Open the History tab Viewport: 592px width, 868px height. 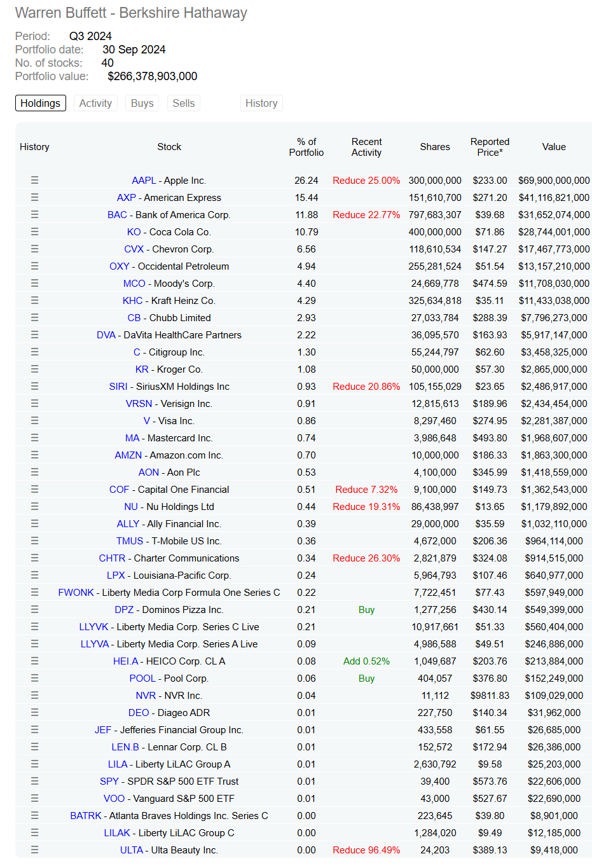click(261, 103)
